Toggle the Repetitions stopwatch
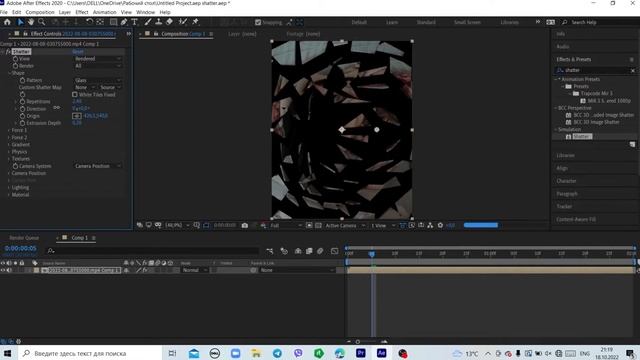640x360 pixels. [22, 102]
